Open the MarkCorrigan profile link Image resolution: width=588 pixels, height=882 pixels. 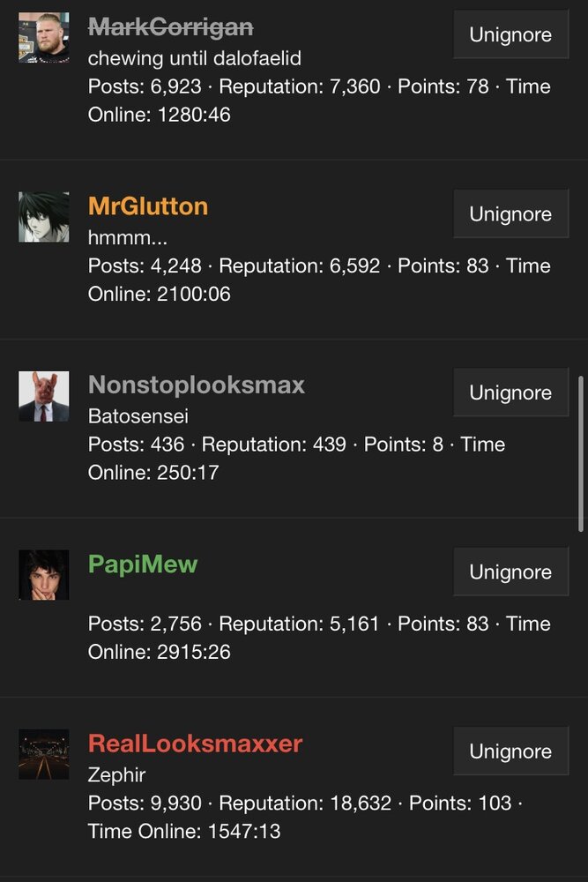(x=170, y=27)
